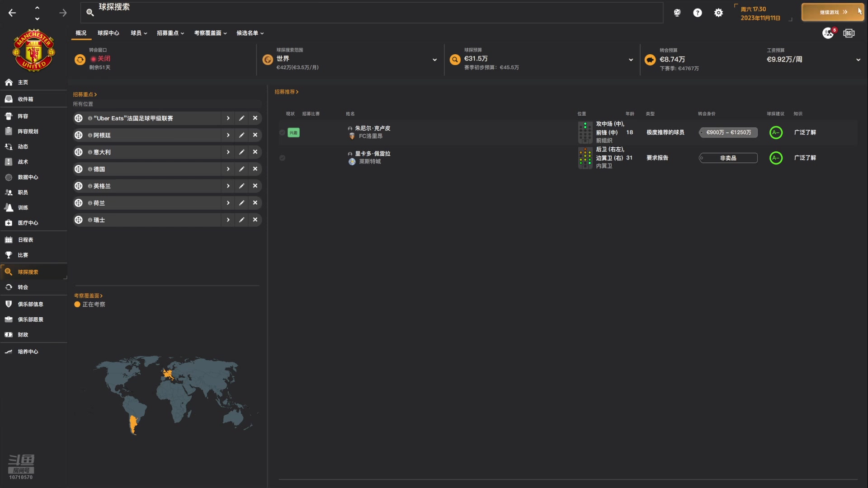The width and height of the screenshot is (868, 488).
Task: Open 战术 tactics in sidebar
Action: coord(33,162)
